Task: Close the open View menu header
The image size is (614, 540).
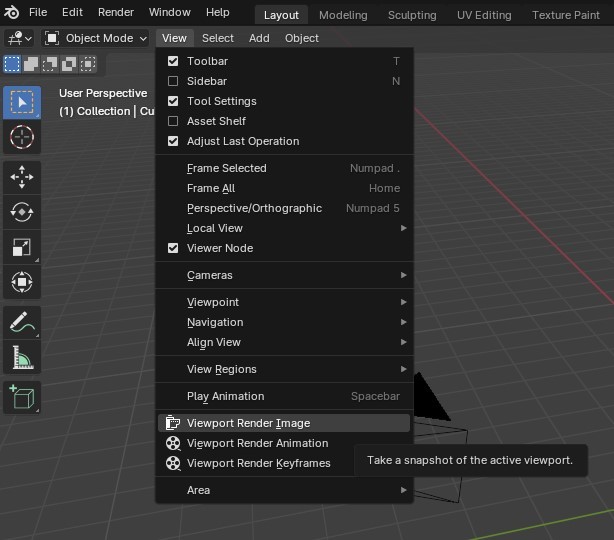Action: [174, 38]
